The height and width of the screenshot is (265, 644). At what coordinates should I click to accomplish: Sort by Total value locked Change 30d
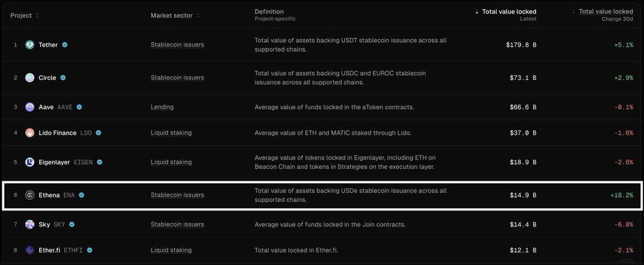click(x=574, y=12)
